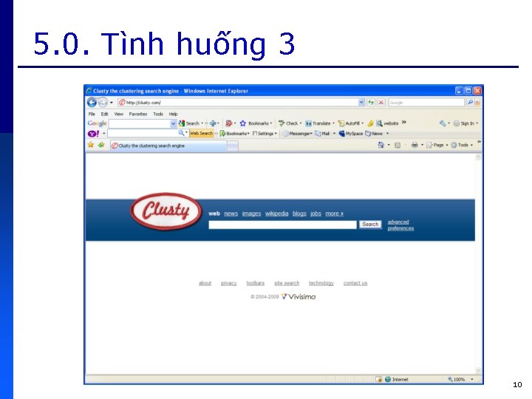The height and width of the screenshot is (399, 532).
Task: Click the Google toolbar logo
Action: pyautogui.click(x=97, y=123)
